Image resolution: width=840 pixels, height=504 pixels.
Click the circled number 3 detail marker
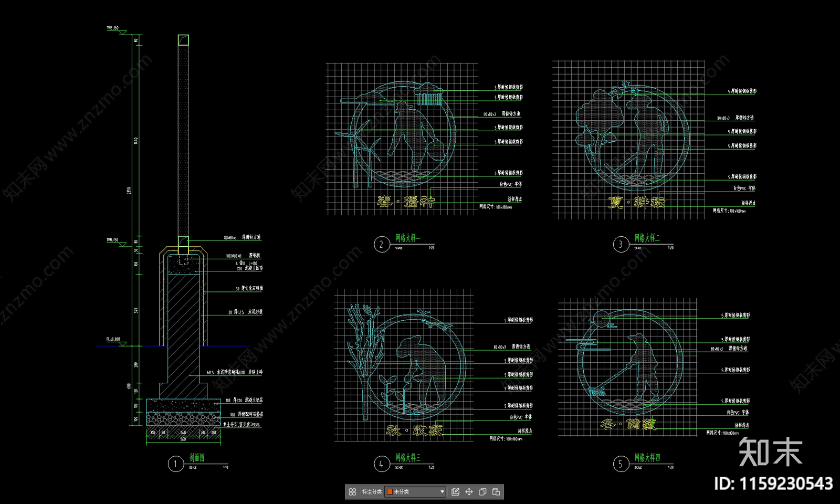coord(621,245)
